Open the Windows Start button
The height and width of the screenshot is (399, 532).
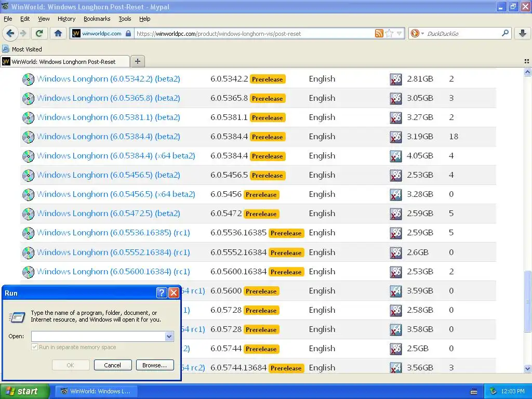point(24,391)
